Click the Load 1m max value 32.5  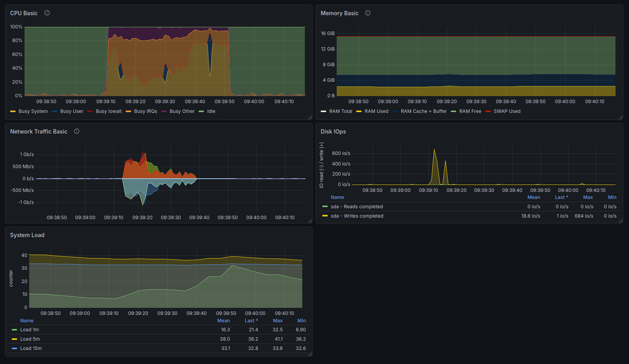(278, 330)
